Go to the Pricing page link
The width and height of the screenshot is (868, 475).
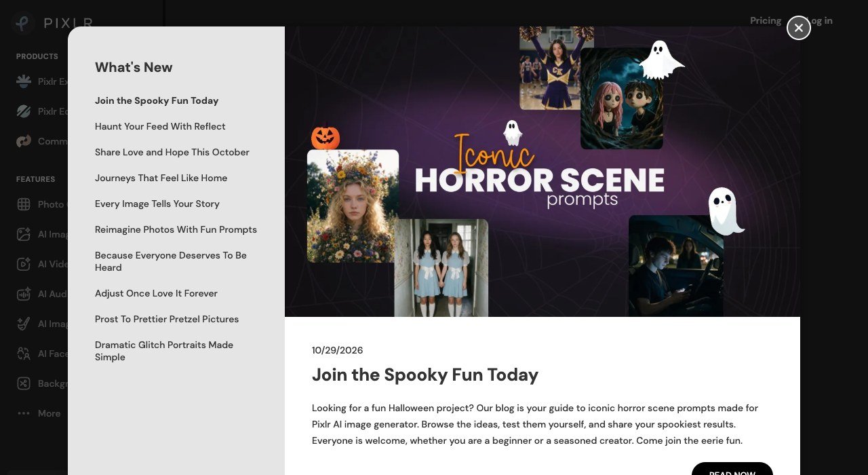pyautogui.click(x=766, y=20)
